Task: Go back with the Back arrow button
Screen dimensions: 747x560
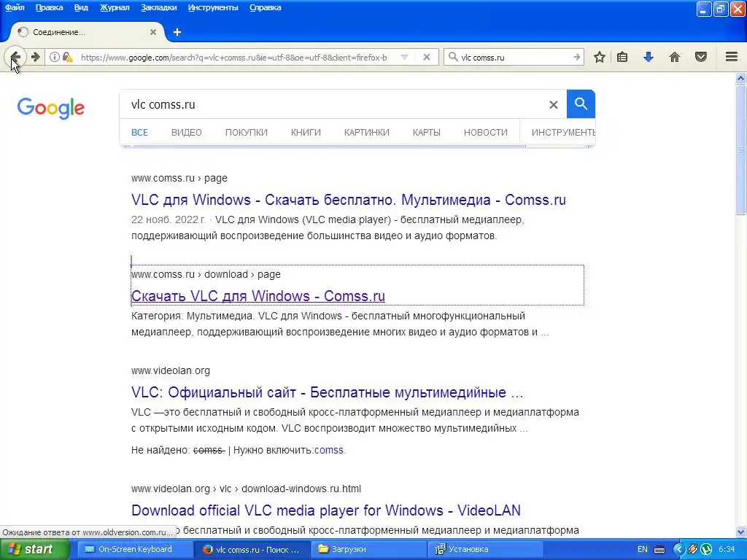Action: (x=15, y=57)
